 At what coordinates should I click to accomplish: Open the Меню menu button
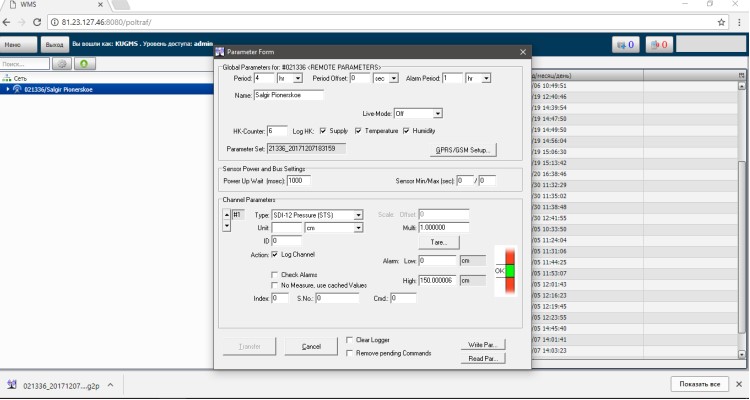pyautogui.click(x=18, y=44)
